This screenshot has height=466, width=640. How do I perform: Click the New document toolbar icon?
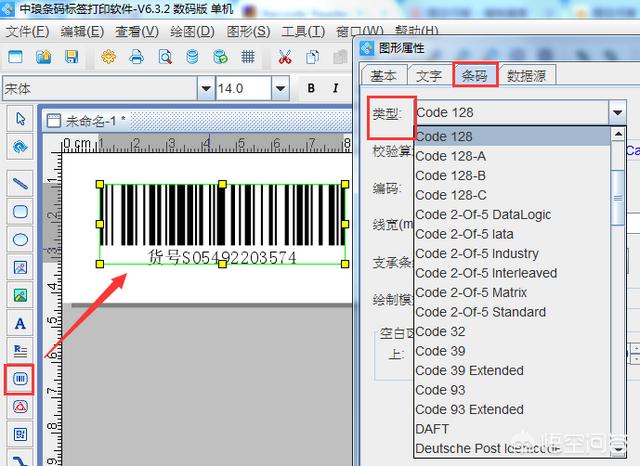point(16,56)
